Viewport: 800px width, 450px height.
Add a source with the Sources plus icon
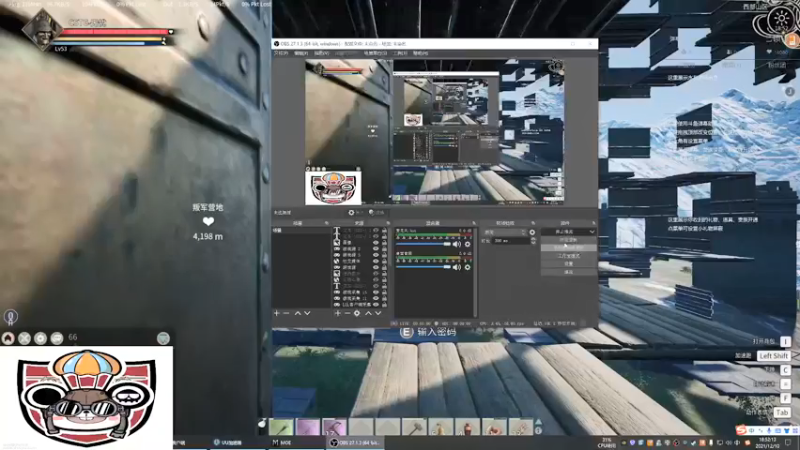337,313
